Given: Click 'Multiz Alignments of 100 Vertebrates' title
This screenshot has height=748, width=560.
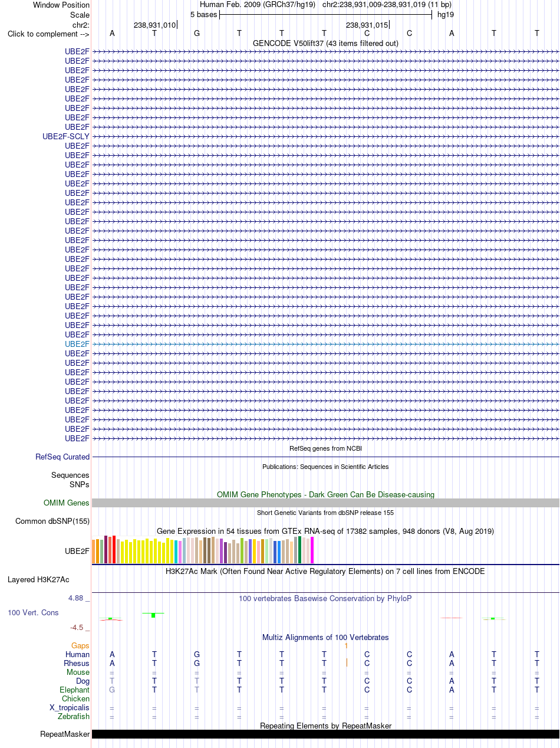Looking at the screenshot, I should pos(325,637).
